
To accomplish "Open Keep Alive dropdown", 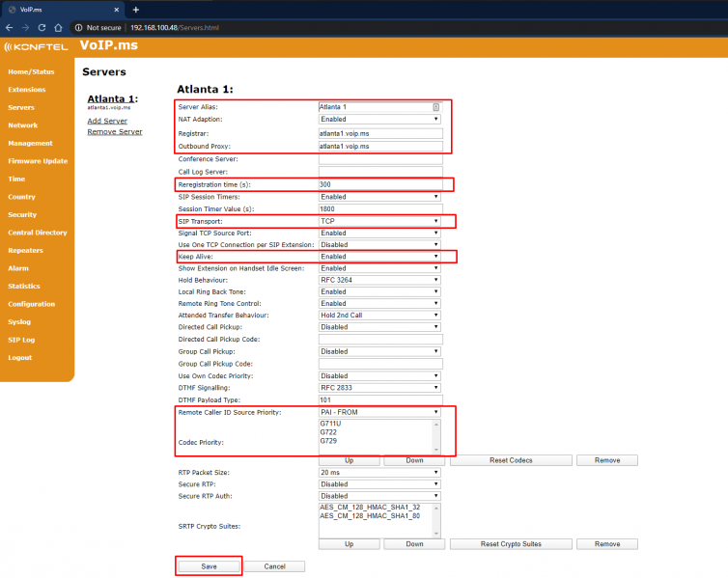I will pos(379,257).
